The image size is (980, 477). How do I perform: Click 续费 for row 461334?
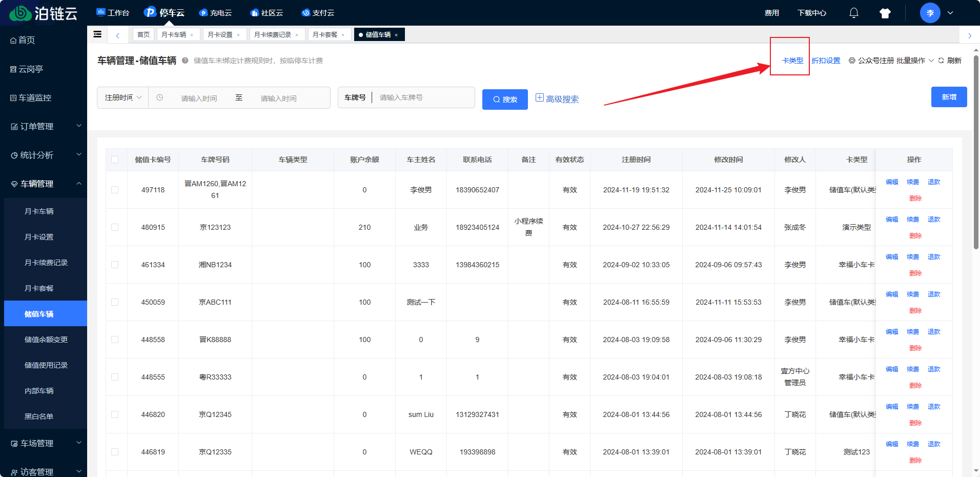tap(913, 257)
